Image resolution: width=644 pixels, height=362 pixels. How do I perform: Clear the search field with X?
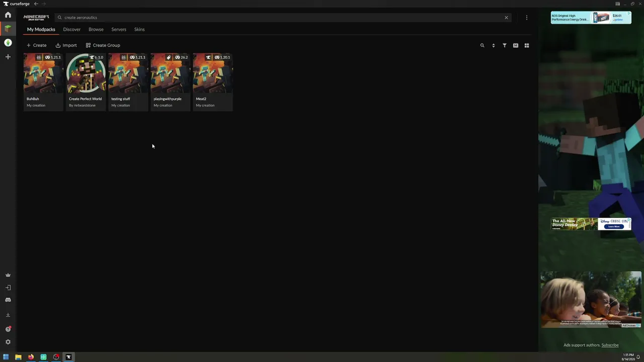tap(506, 18)
